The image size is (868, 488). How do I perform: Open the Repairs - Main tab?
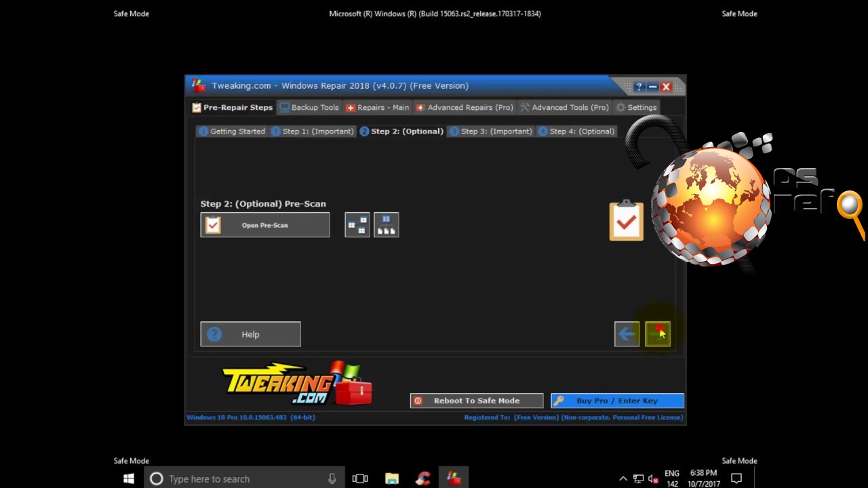[378, 107]
